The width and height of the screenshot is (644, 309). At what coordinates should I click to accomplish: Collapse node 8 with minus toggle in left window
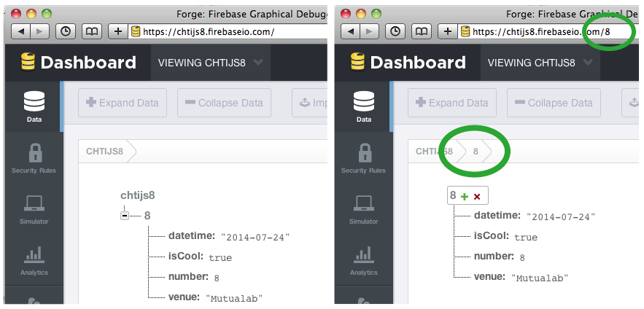coord(125,216)
